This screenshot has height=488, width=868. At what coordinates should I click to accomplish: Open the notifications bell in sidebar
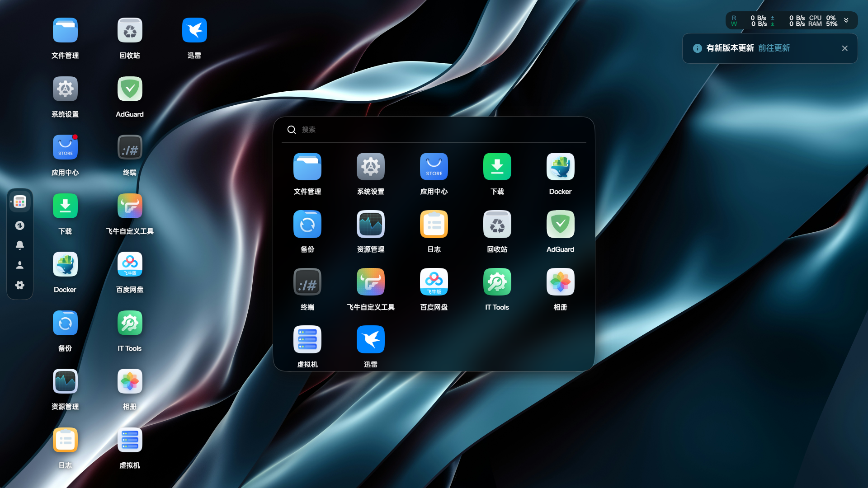pos(20,245)
